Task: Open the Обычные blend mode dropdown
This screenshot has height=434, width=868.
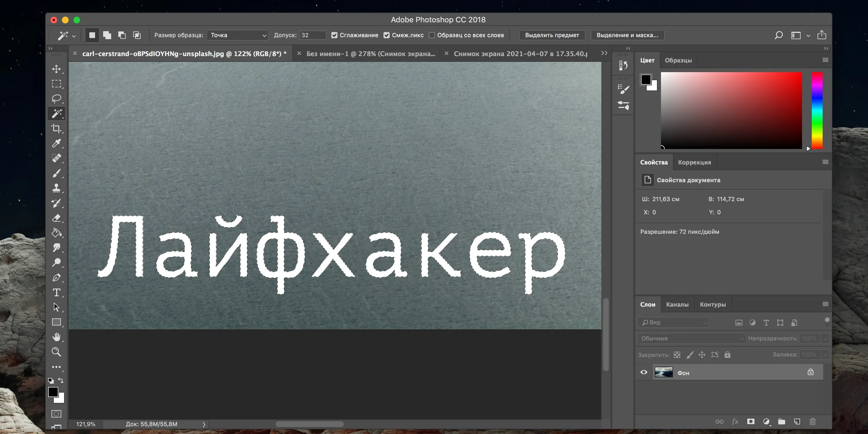Action: click(x=691, y=338)
